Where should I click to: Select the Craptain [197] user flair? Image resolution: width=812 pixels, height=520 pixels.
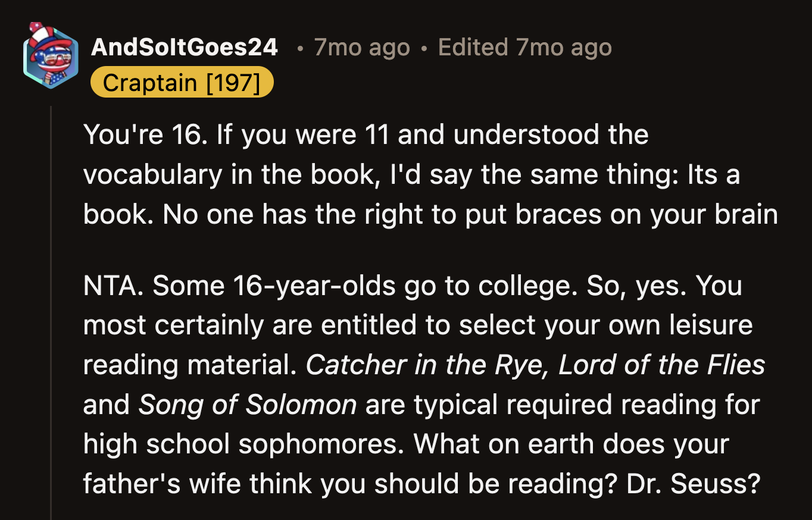tap(181, 82)
